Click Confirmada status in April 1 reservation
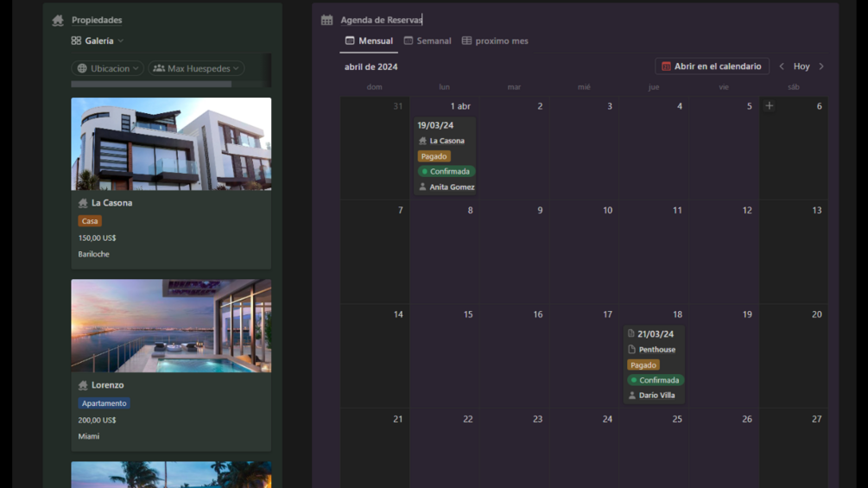 447,172
